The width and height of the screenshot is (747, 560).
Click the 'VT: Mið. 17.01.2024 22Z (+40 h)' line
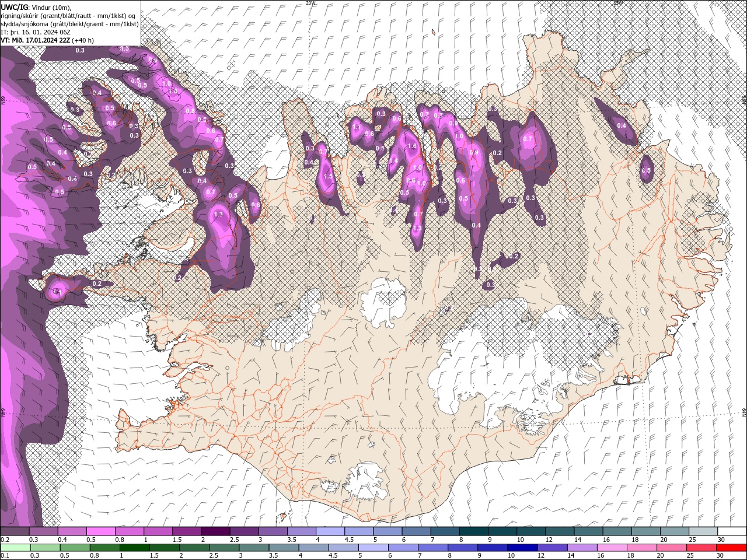click(47, 40)
